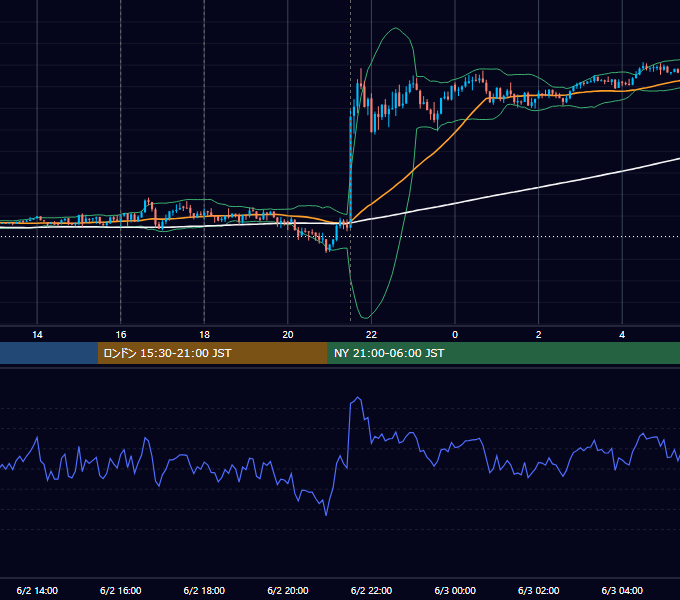Click the 6/3 02:00 date label

click(x=539, y=590)
